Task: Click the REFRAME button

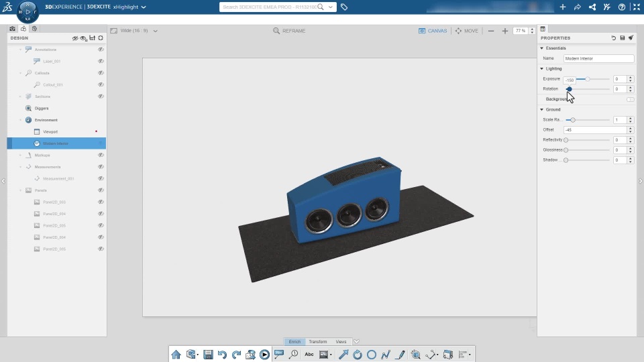Action: click(x=289, y=31)
